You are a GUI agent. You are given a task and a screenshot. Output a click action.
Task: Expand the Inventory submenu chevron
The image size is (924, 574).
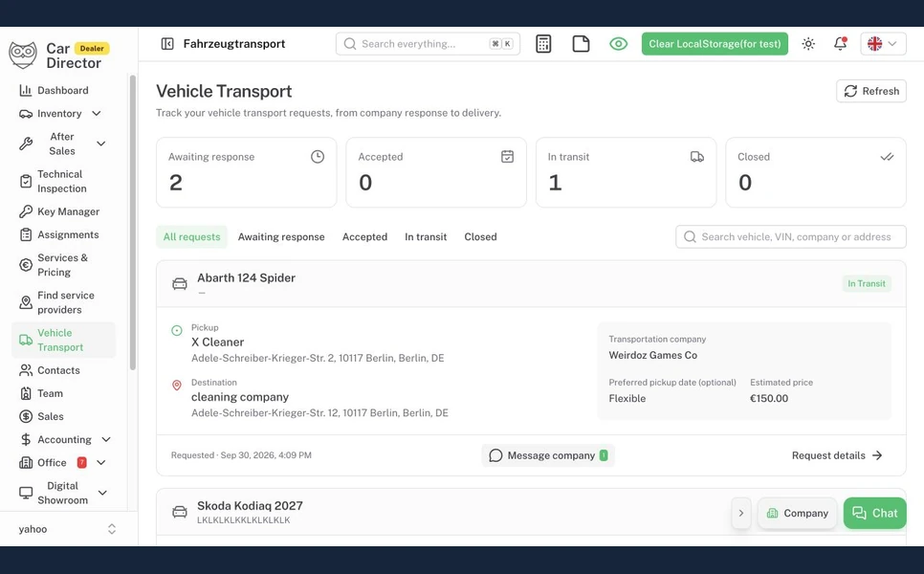click(x=97, y=113)
